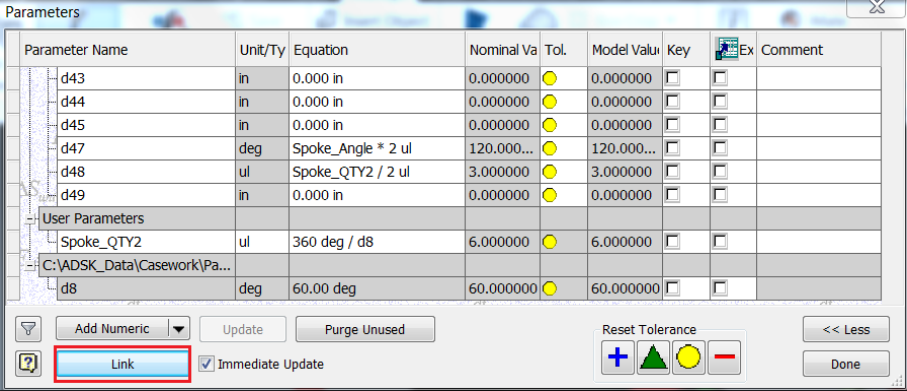Click the red minus tolerance icon
907x391 pixels.
coord(724,357)
